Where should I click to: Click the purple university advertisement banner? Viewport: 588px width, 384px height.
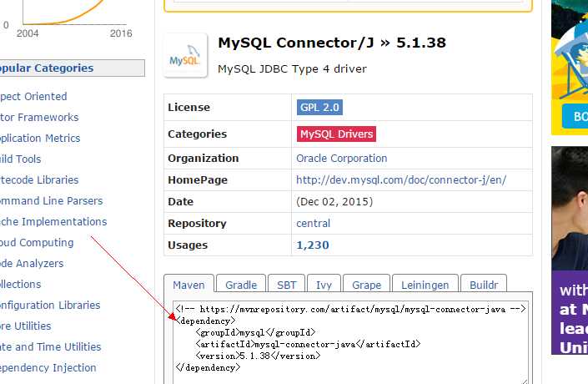pyautogui.click(x=570, y=250)
